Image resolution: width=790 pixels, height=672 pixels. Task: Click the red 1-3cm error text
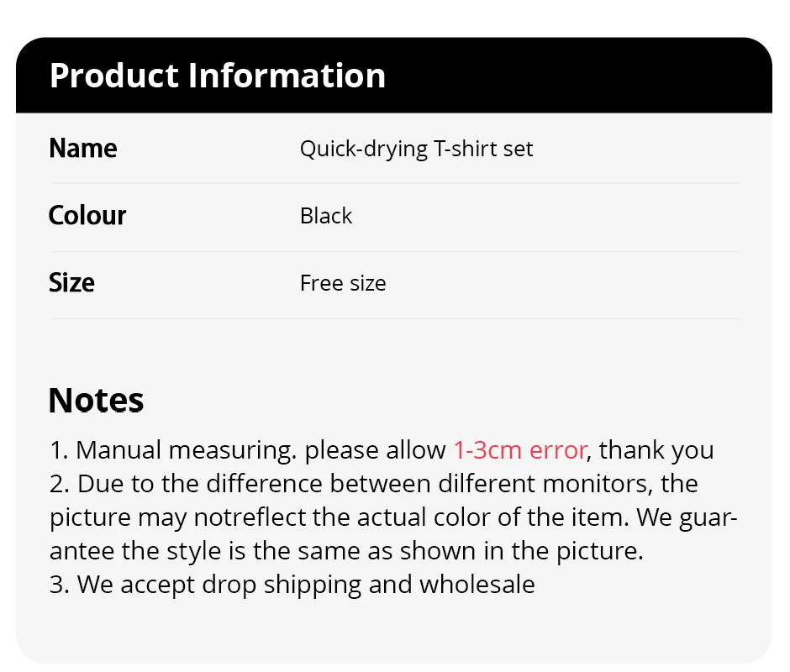(x=519, y=450)
